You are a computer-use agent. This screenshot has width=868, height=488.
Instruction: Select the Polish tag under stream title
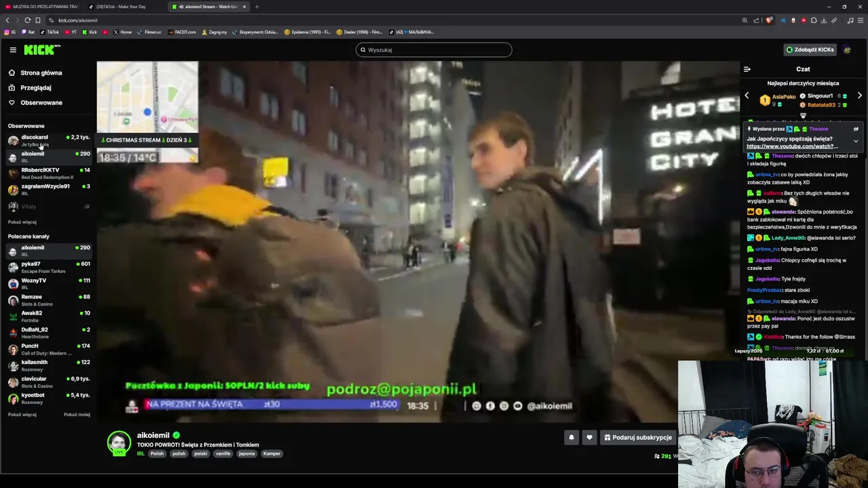click(x=157, y=453)
